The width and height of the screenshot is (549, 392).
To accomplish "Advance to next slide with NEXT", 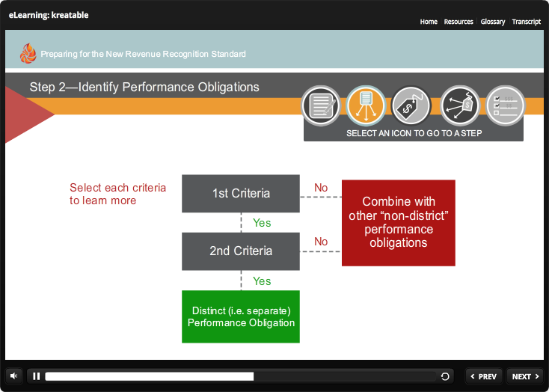I will tap(525, 376).
